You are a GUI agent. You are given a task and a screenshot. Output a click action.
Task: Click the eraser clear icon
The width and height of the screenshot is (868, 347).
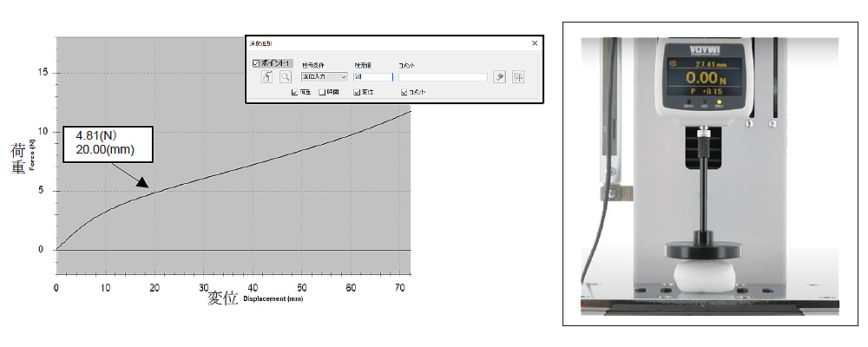(499, 77)
